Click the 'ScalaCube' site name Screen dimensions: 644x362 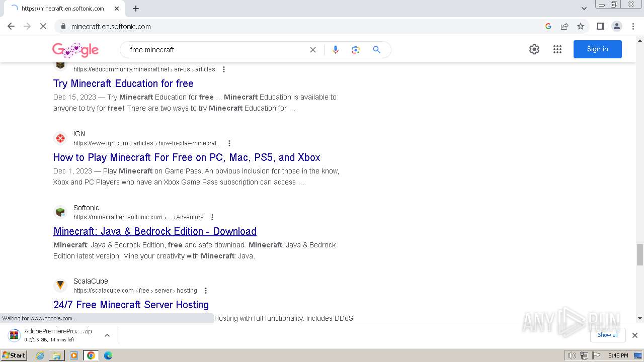[91, 281]
